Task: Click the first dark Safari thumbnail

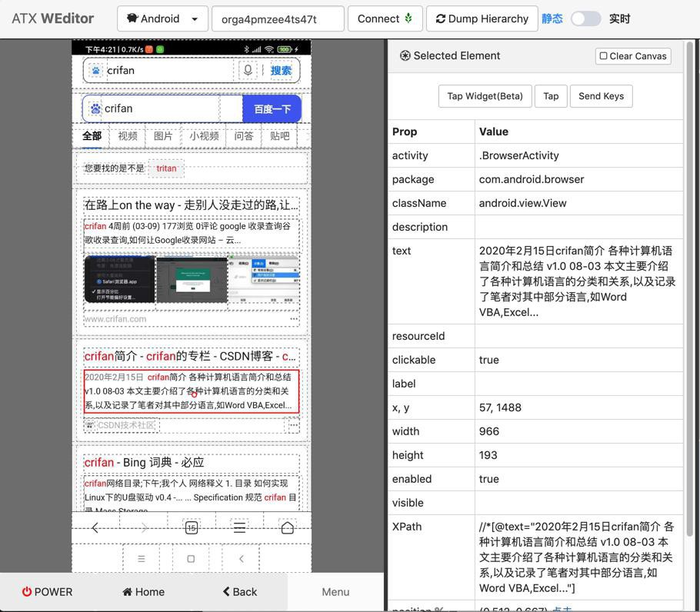Action: click(x=119, y=279)
